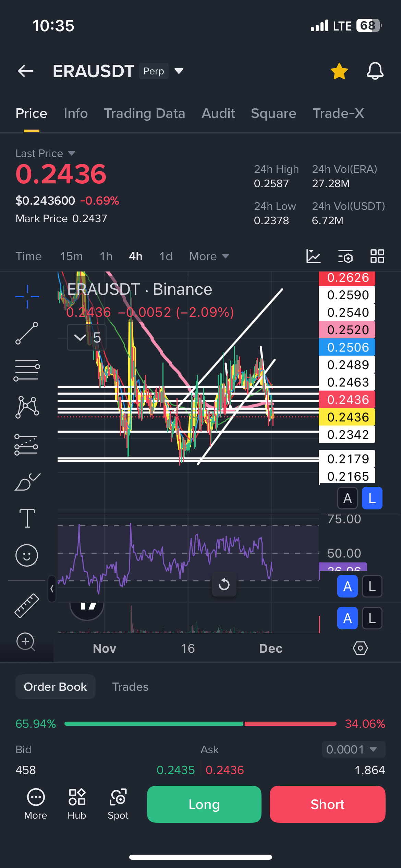Select the 15m timeframe
Viewport: 401px width, 868px height.
[71, 256]
